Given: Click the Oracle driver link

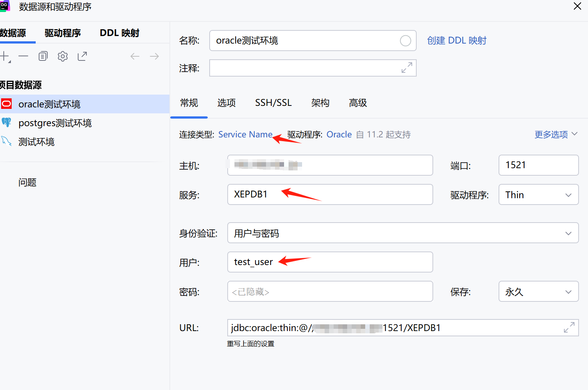Looking at the screenshot, I should click(x=339, y=134).
